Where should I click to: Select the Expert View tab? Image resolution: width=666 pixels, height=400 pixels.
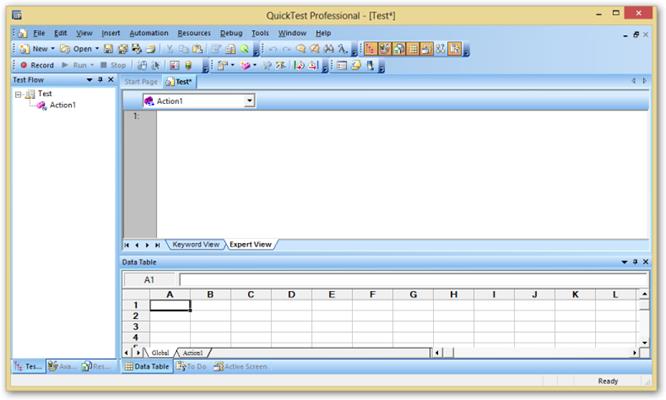(250, 245)
